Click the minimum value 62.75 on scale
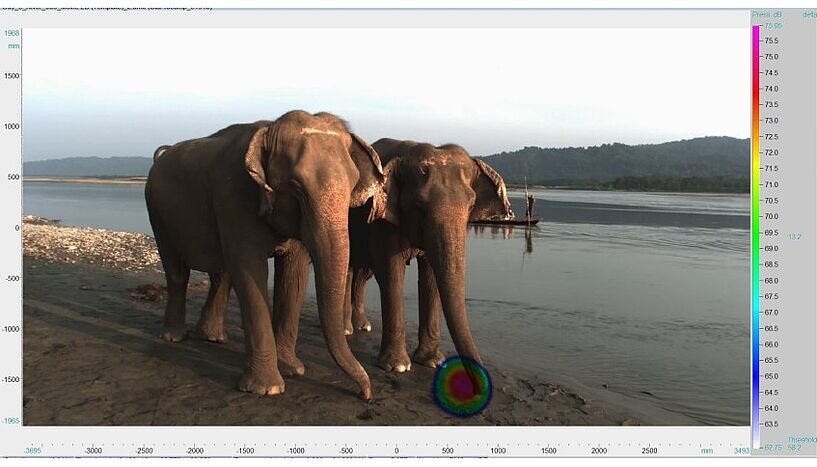The height and width of the screenshot is (467, 817). (771, 447)
